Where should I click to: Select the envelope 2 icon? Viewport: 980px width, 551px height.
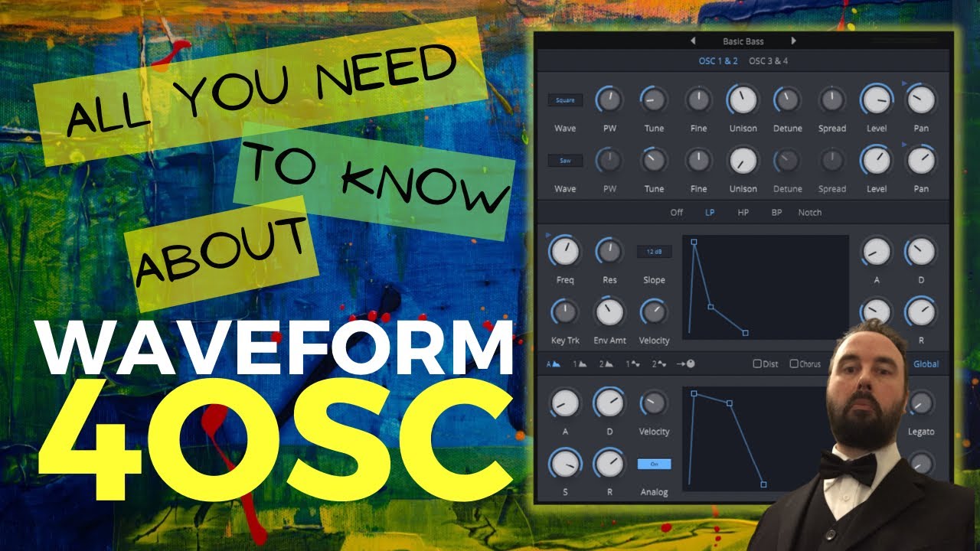click(x=606, y=364)
